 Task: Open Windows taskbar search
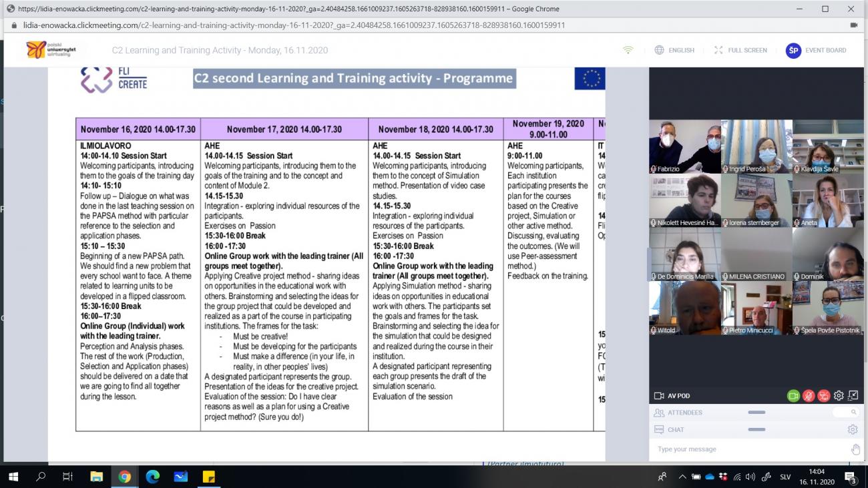41,477
